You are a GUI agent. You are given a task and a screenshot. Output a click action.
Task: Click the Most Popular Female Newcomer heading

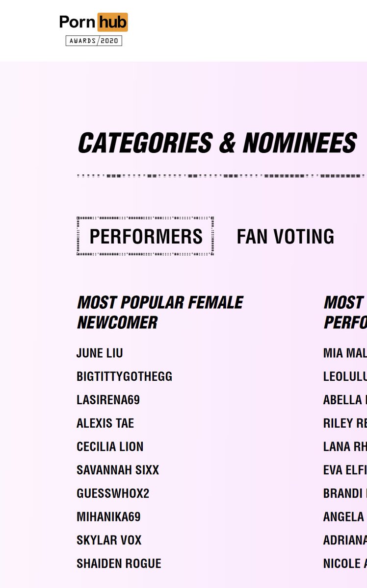click(x=159, y=312)
